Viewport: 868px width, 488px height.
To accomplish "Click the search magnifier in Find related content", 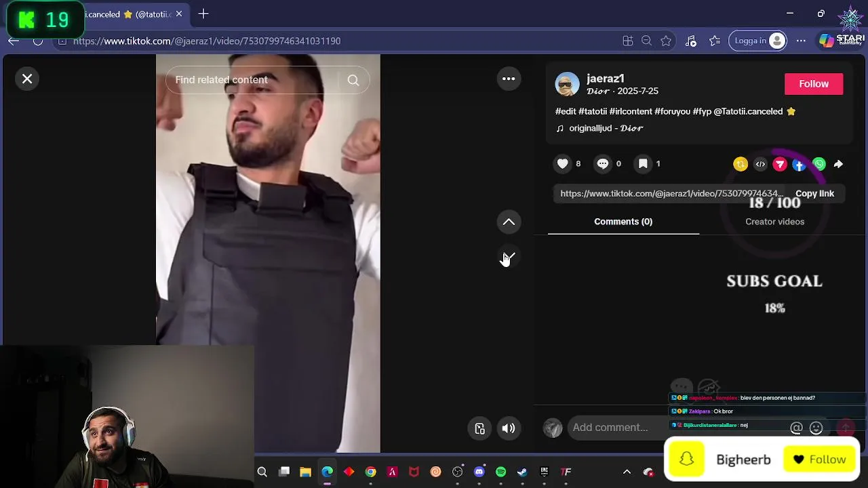I will pyautogui.click(x=353, y=80).
